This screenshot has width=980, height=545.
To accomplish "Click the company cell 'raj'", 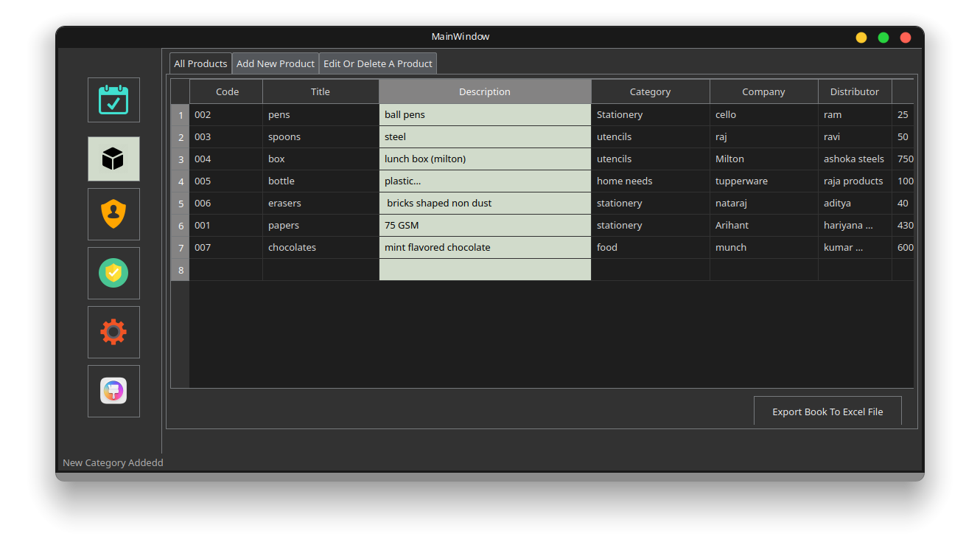I will pos(764,137).
